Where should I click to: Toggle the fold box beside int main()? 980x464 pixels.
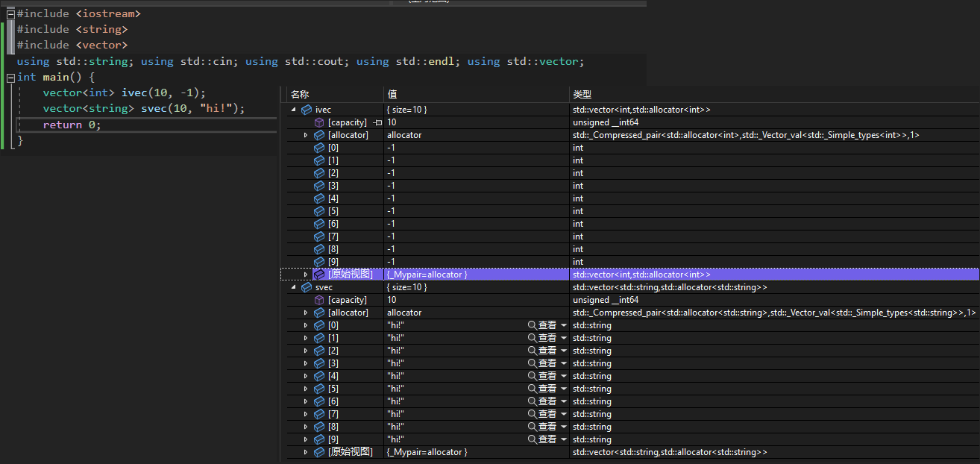click(10, 78)
